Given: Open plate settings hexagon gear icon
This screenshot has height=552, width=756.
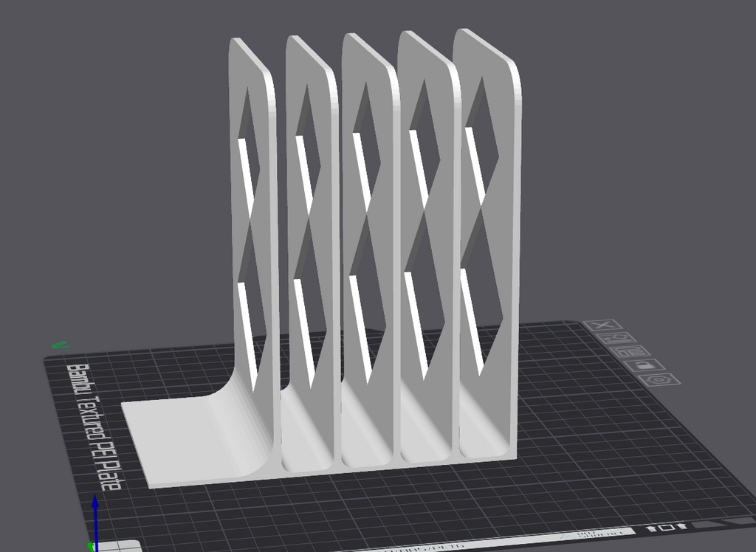Looking at the screenshot, I should click(659, 379).
